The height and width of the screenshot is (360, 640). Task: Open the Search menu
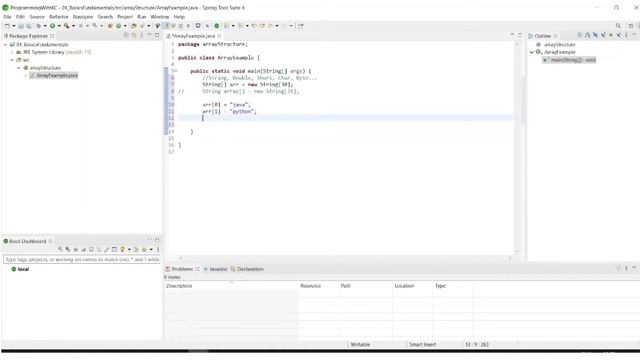tap(105, 17)
